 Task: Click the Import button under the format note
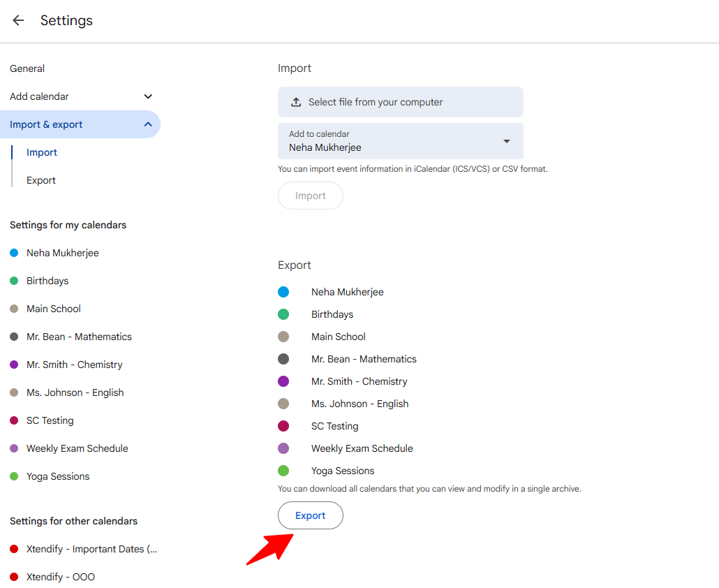tap(311, 196)
